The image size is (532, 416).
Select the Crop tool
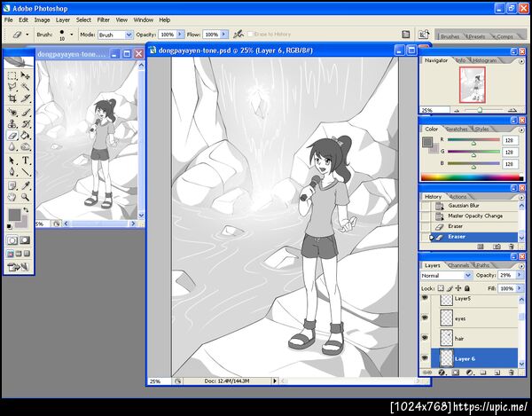(12, 98)
